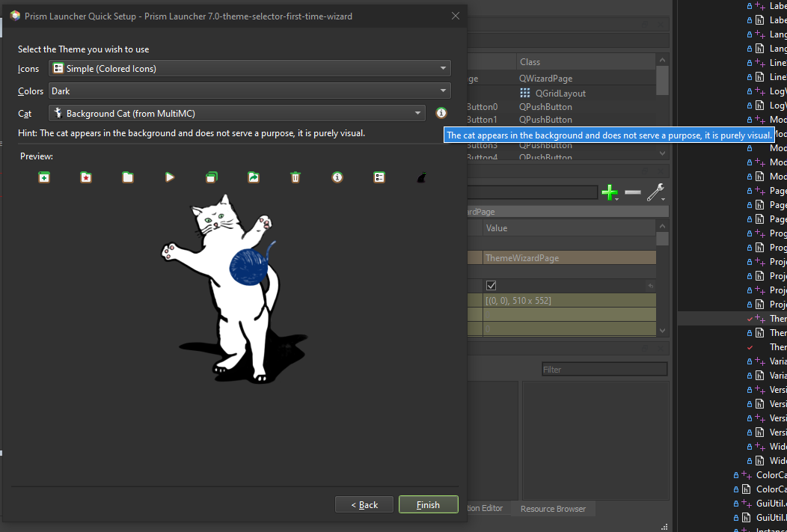Click the green play launch preview icon
The height and width of the screenshot is (532, 787).
coord(170,177)
